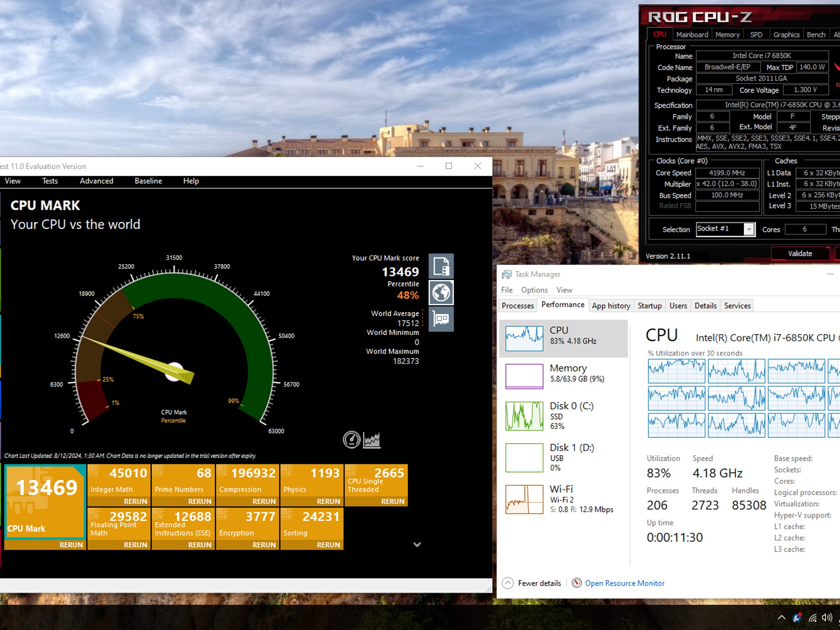The image size is (840, 630).
Task: Select Disk 0 (C:) in the performance sidebar
Action: [564, 416]
